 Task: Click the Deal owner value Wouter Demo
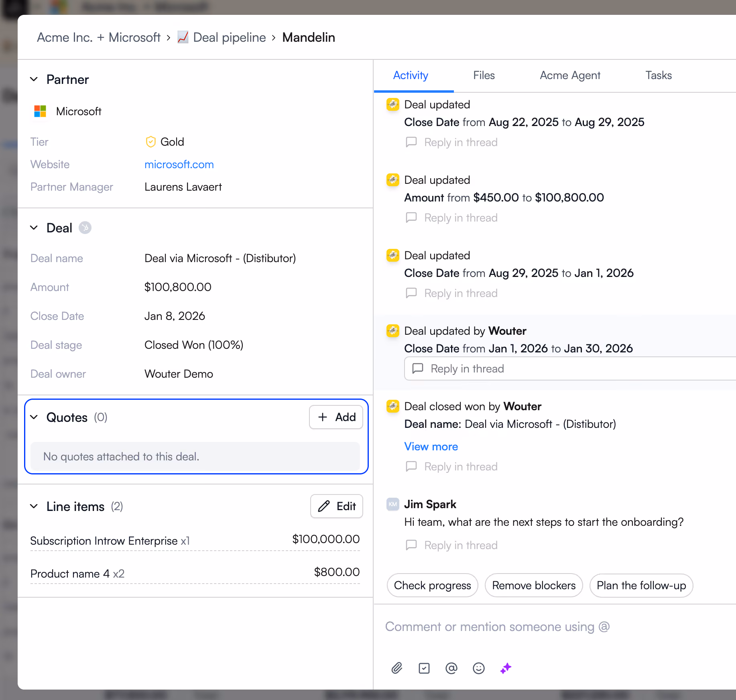[x=179, y=374]
